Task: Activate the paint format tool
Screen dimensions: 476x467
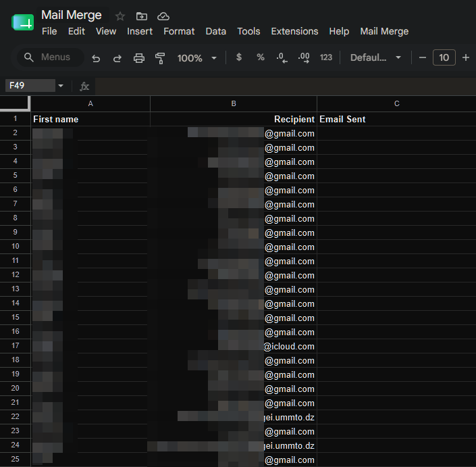Action: pos(160,57)
